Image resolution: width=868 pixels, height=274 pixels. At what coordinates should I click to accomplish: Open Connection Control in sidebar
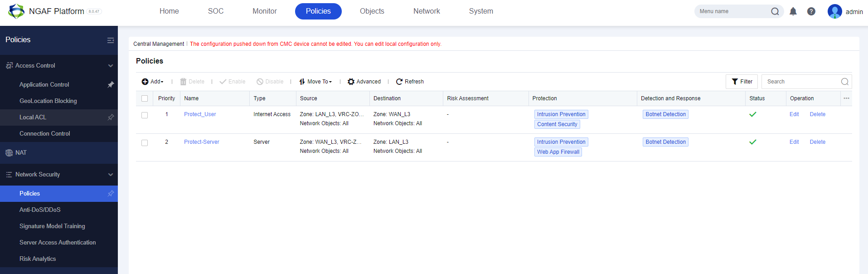click(45, 133)
